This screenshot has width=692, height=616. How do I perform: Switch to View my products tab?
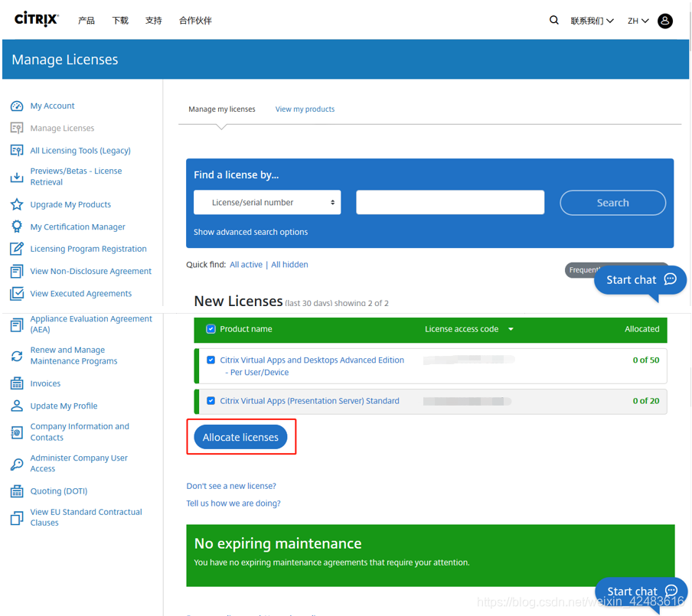[x=305, y=109]
